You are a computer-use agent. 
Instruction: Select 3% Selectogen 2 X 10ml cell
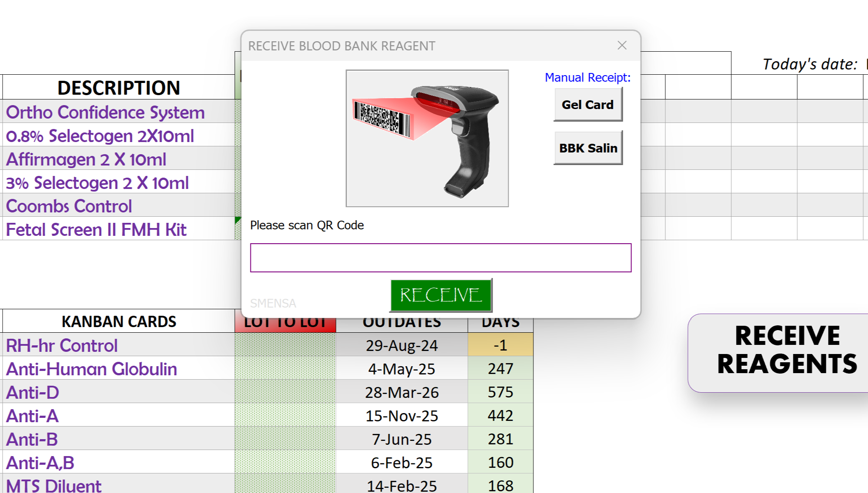tap(97, 183)
